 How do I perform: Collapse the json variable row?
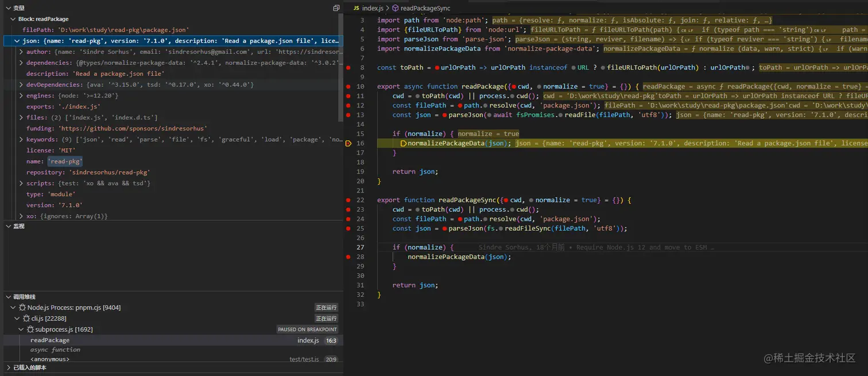(17, 41)
